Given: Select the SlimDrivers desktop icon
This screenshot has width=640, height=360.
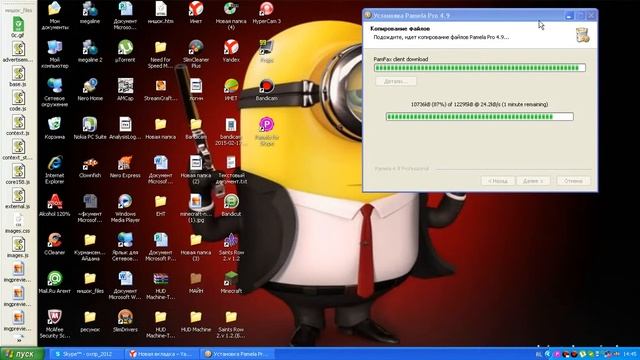Looking at the screenshot, I should tap(125, 321).
